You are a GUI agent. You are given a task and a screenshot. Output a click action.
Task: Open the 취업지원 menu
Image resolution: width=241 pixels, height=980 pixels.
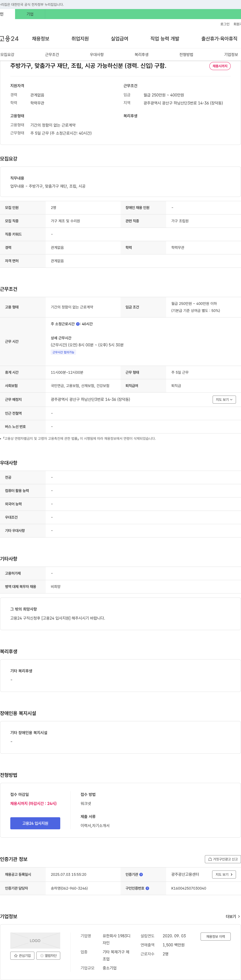(x=80, y=38)
